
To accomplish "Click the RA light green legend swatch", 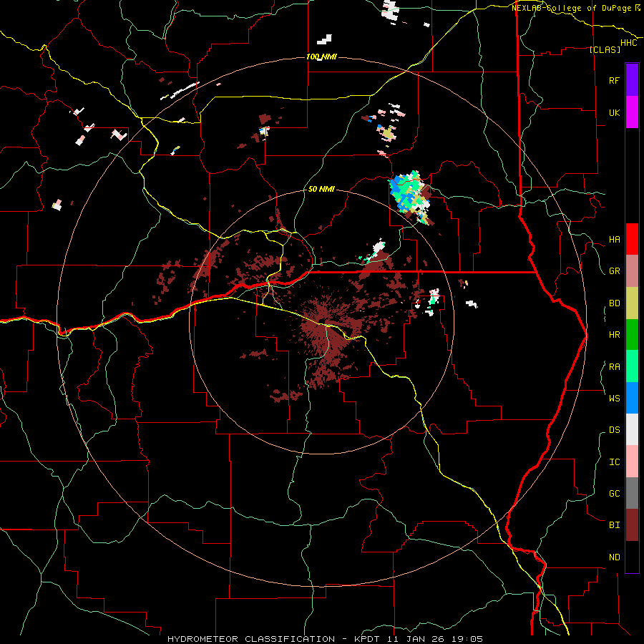I will tap(632, 366).
